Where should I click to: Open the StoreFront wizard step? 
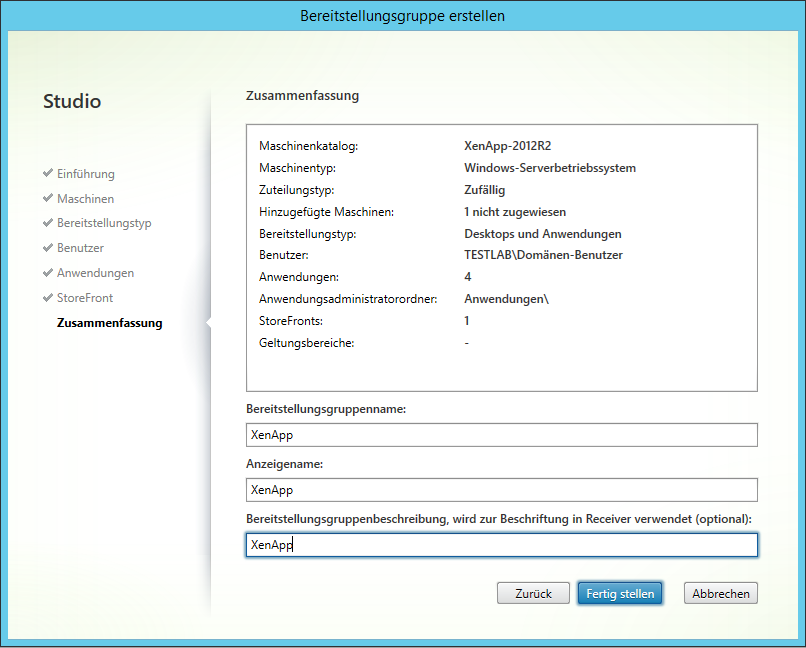[x=85, y=298]
